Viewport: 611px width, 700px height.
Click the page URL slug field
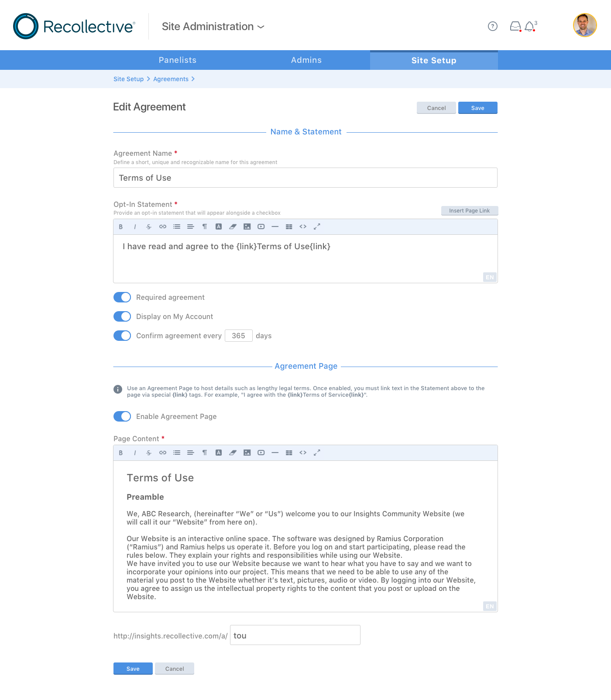coord(295,635)
